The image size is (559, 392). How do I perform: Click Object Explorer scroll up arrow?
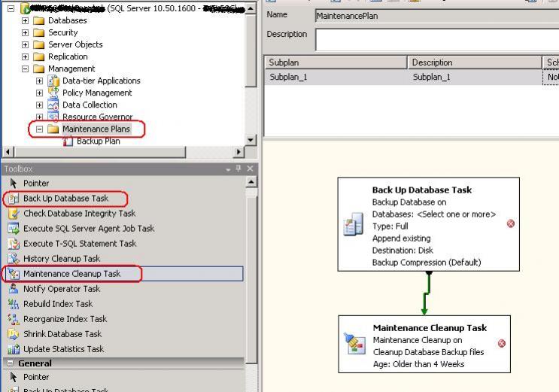[x=251, y=8]
